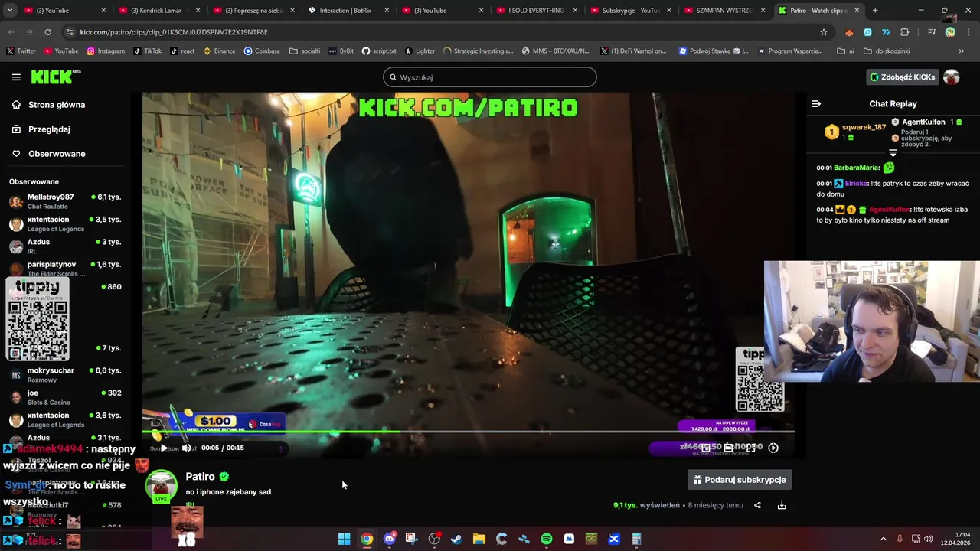Click the KICK logo
The width and height of the screenshot is (980, 551).
(55, 77)
